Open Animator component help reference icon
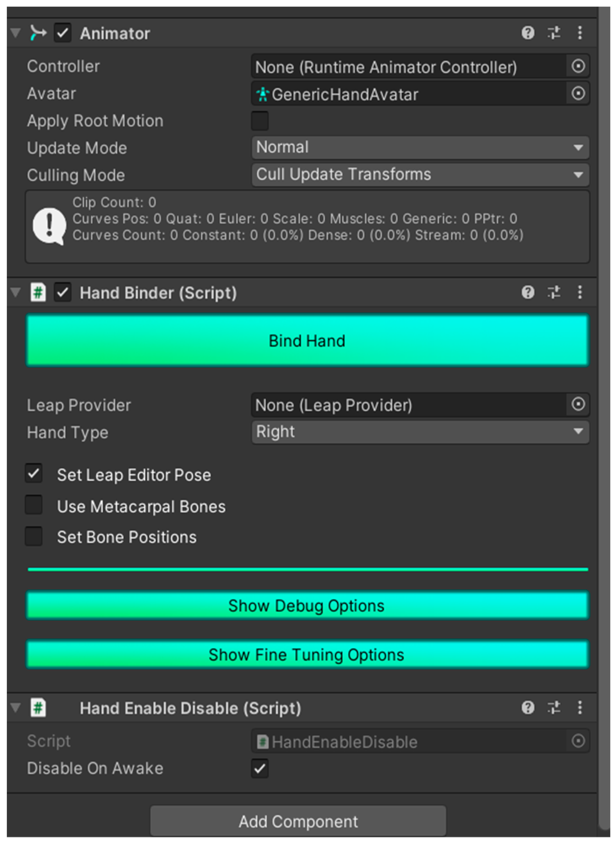Screen dimensions: 616x843 coord(528,33)
